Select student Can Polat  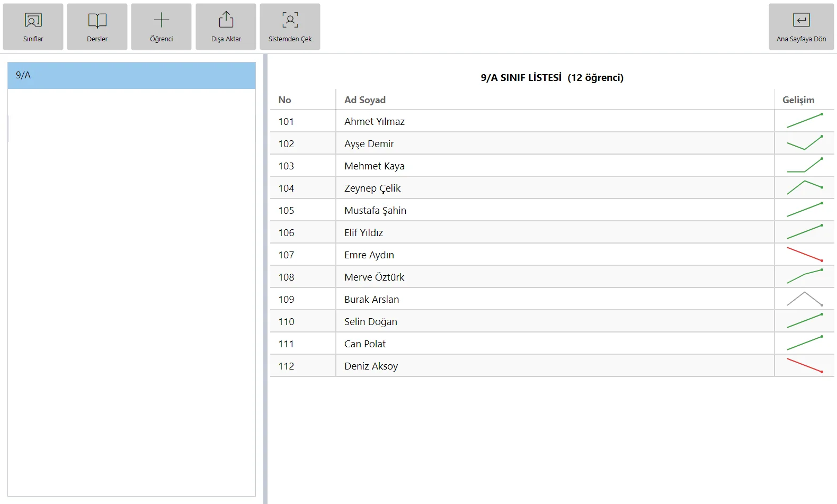(x=365, y=344)
